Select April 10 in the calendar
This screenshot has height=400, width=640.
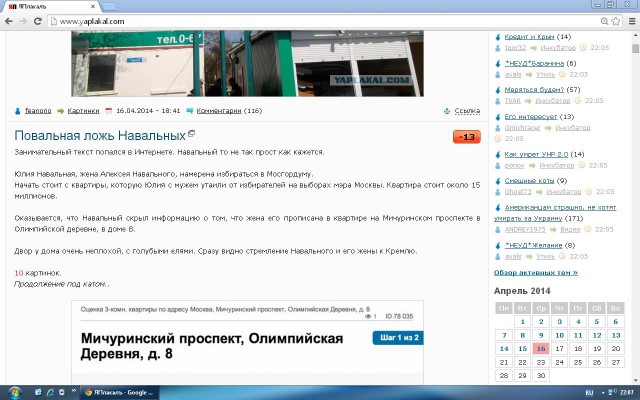point(560,335)
